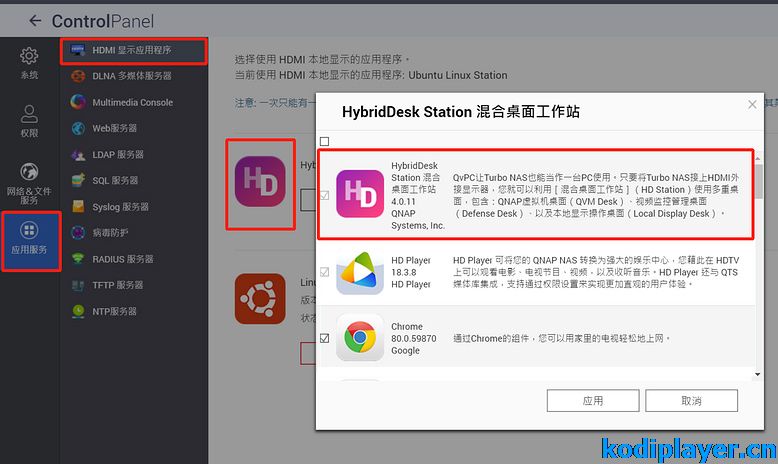778x464 pixels.
Task: Click the HD Player description paragraph
Action: click(x=596, y=272)
